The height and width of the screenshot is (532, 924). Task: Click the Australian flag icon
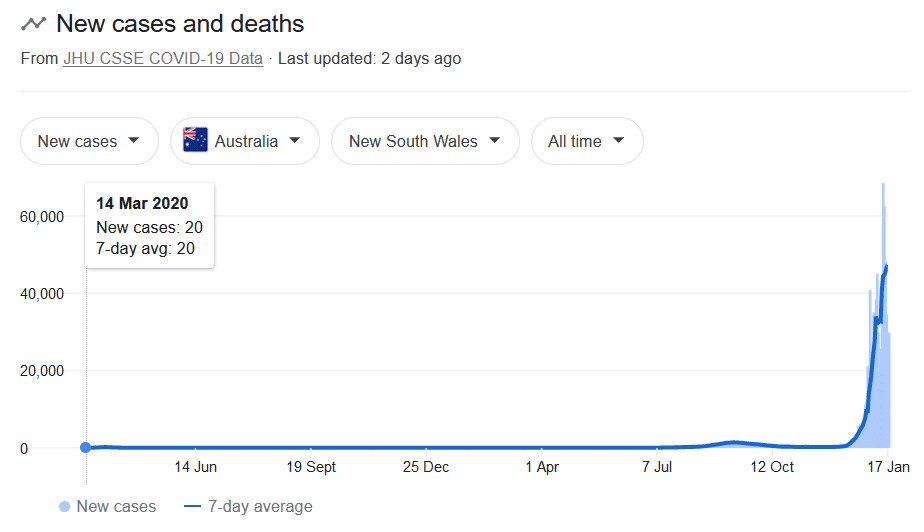(195, 140)
